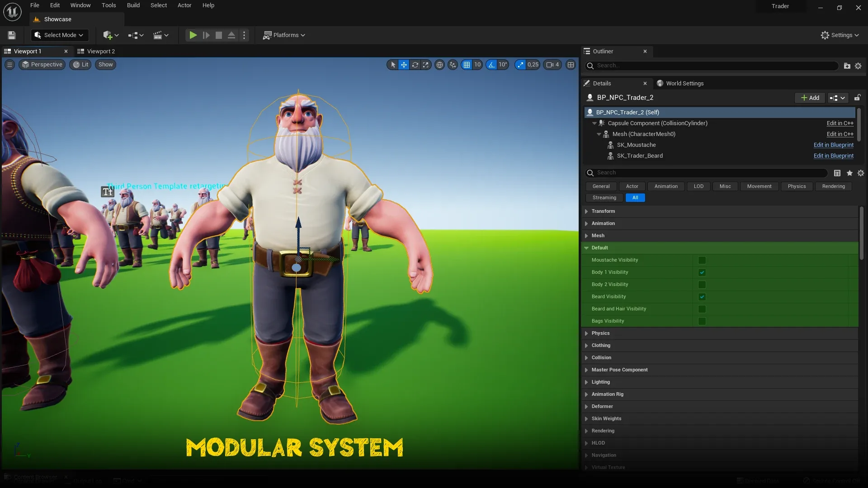Toggle rotation angle snapping icon

[491, 65]
